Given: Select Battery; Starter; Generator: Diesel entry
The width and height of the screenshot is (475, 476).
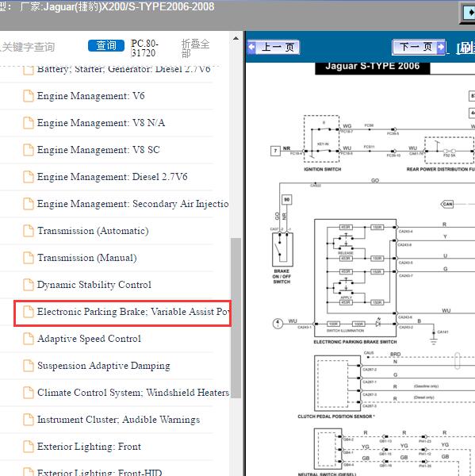Looking at the screenshot, I should tap(124, 69).
